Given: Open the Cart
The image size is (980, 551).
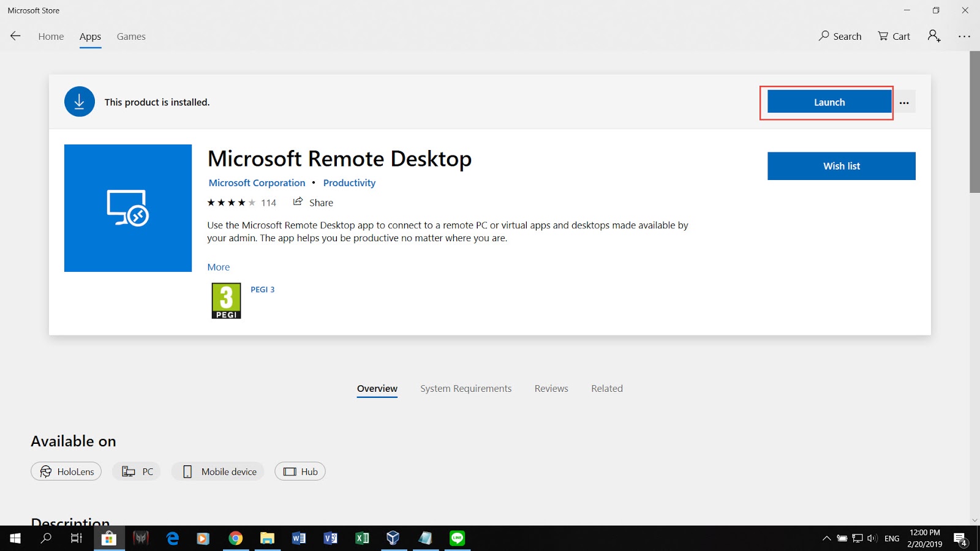Looking at the screenshot, I should (893, 36).
